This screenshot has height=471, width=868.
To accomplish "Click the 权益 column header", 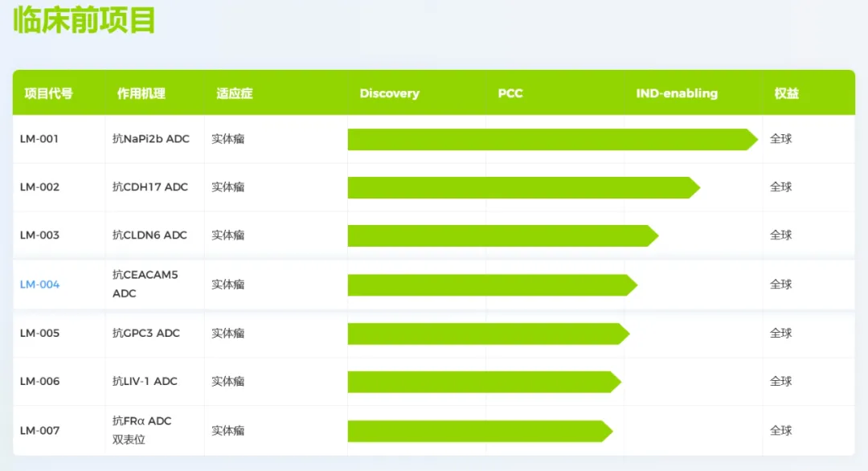I will [787, 93].
